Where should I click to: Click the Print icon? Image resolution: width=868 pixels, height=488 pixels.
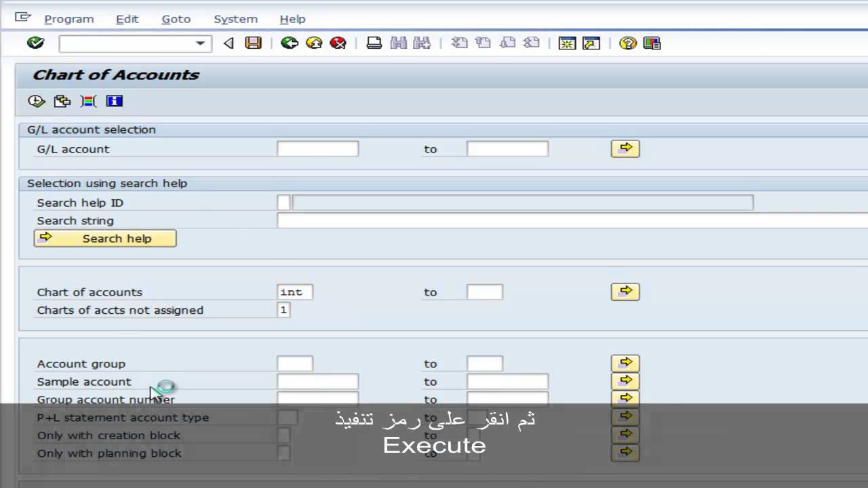pyautogui.click(x=374, y=43)
